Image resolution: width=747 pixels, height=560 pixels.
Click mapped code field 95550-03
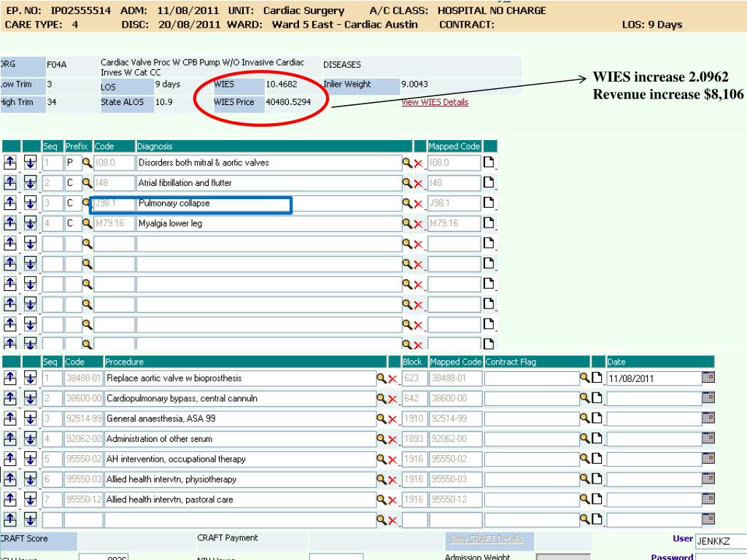click(x=455, y=479)
